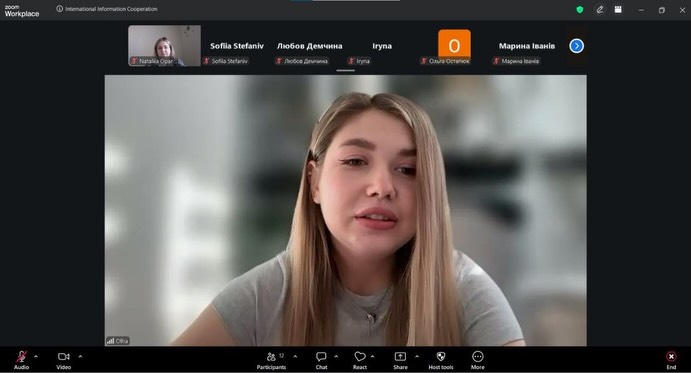Click the green encryption shield icon

point(580,9)
